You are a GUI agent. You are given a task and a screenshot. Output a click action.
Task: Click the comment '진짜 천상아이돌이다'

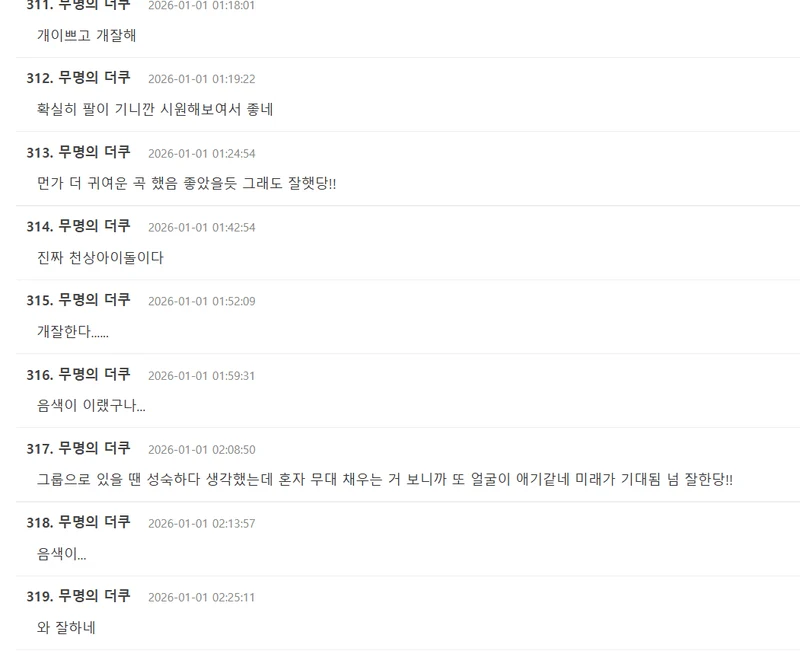100,257
